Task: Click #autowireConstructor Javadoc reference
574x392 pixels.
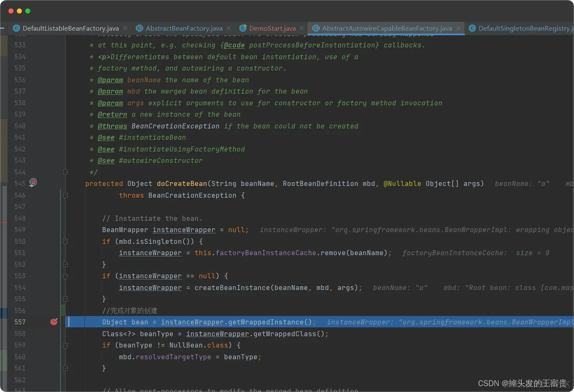Action: pos(161,160)
